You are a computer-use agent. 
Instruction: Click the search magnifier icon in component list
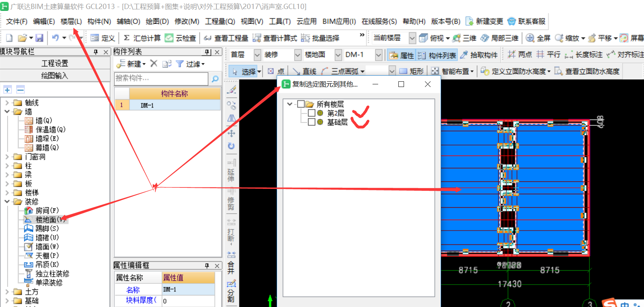pos(215,79)
